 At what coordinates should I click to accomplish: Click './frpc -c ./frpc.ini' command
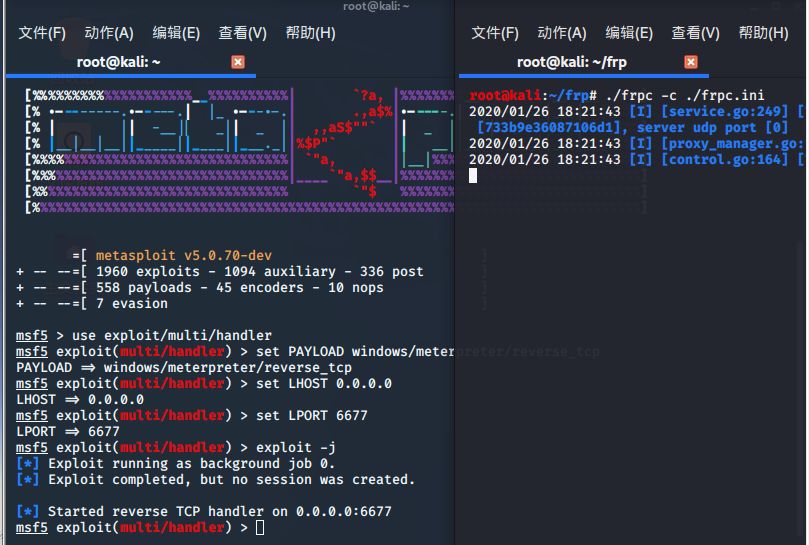(x=685, y=95)
